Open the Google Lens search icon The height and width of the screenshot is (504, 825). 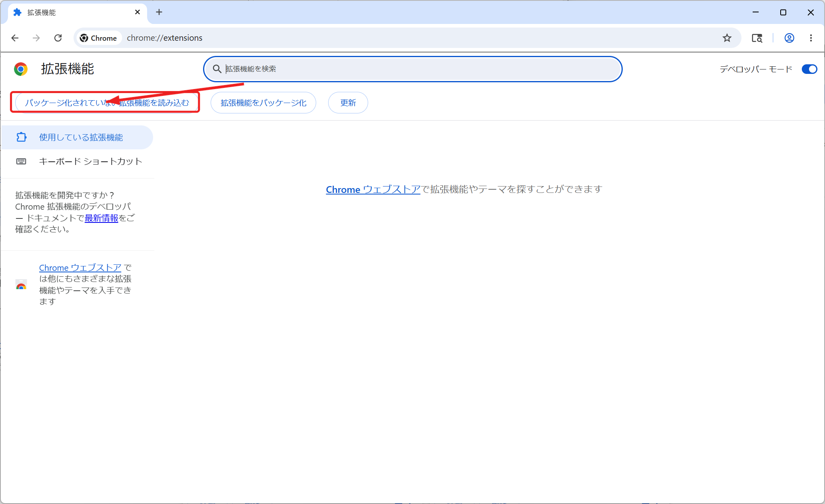[757, 38]
